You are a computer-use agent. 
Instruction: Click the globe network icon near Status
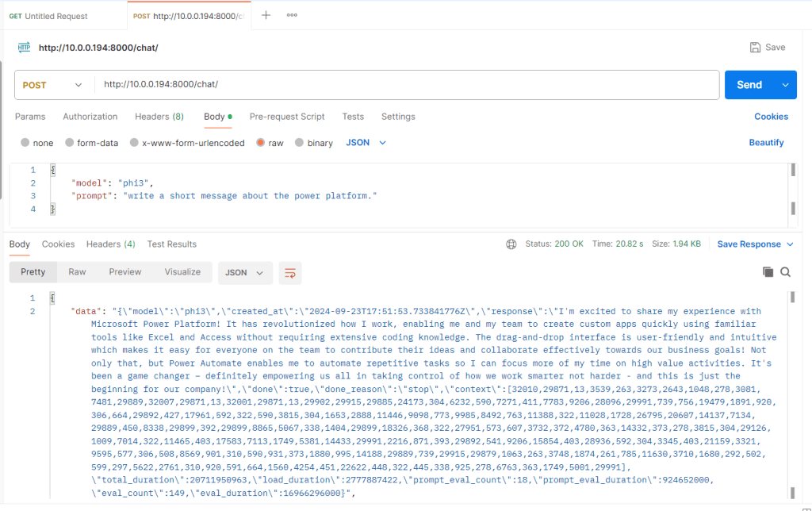coord(511,244)
